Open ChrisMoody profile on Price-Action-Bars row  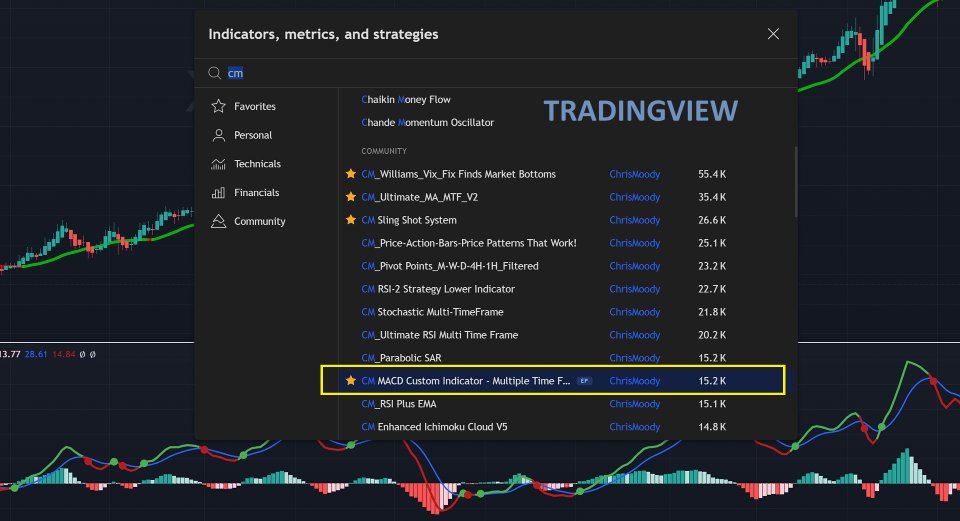[634, 243]
